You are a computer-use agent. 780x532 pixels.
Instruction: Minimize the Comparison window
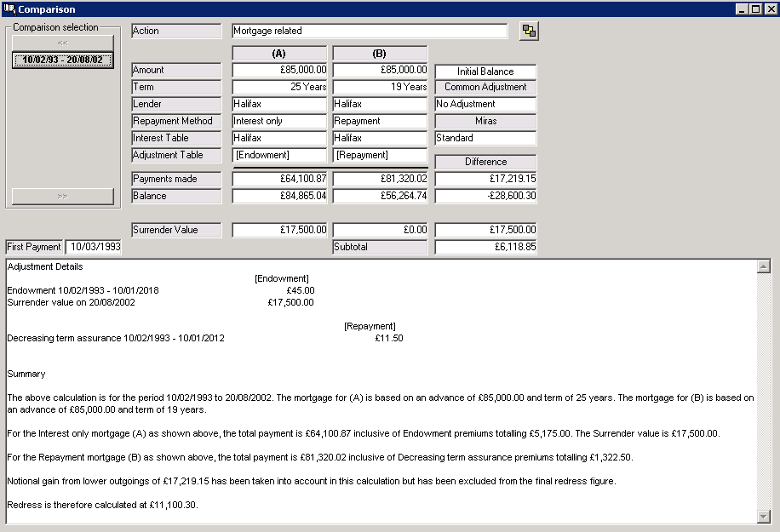(x=742, y=9)
